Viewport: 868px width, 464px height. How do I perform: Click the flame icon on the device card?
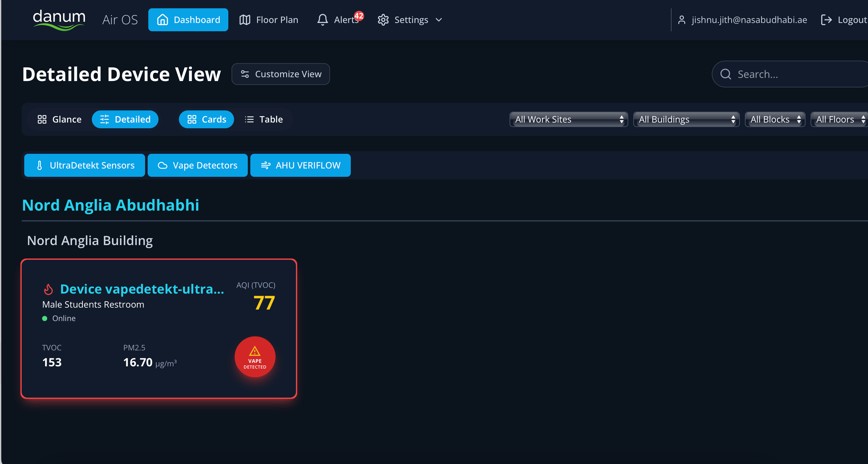(x=48, y=289)
